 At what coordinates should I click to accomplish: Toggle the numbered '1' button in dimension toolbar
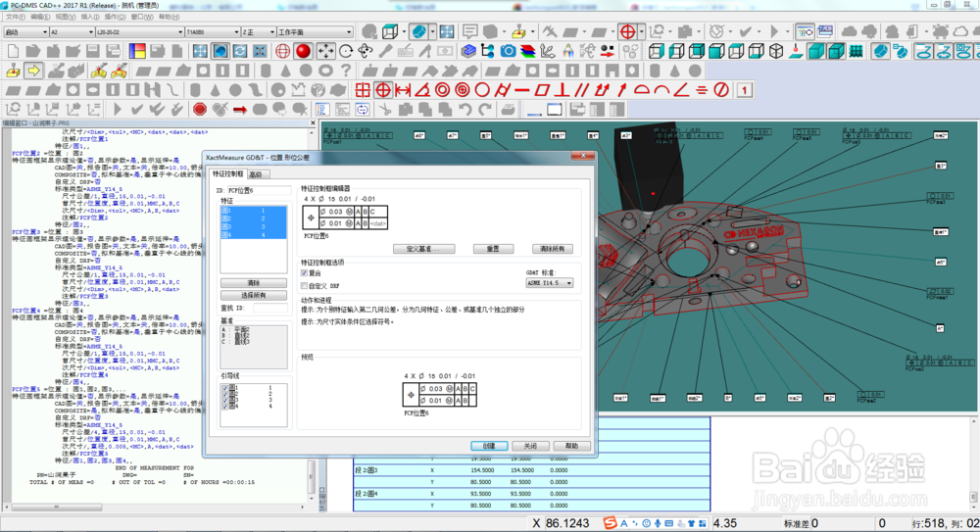tap(744, 90)
